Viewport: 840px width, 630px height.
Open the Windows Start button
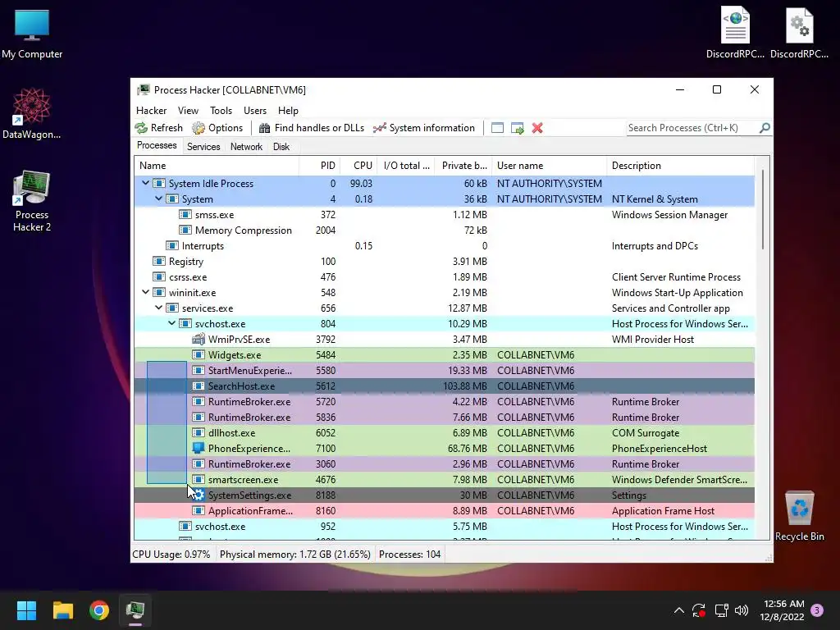26,610
